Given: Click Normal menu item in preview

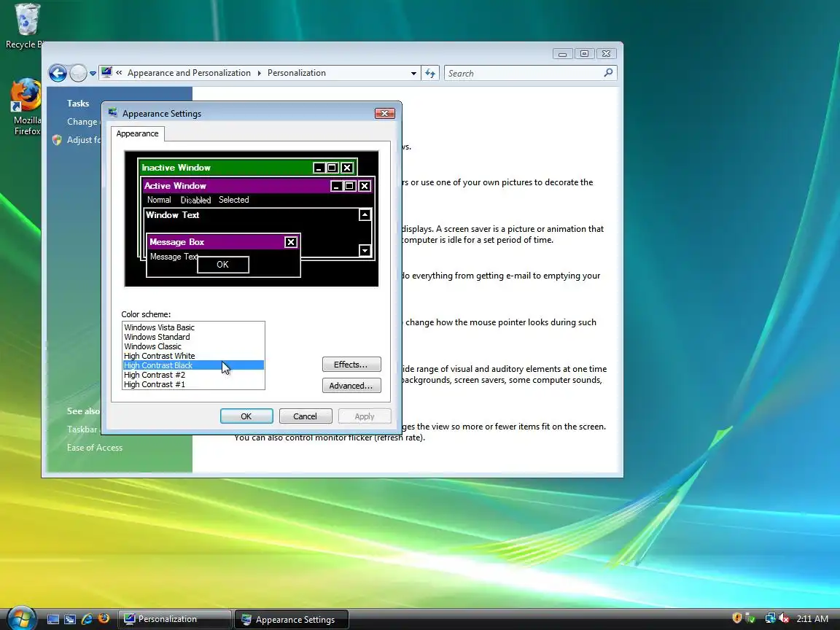Looking at the screenshot, I should (x=159, y=200).
